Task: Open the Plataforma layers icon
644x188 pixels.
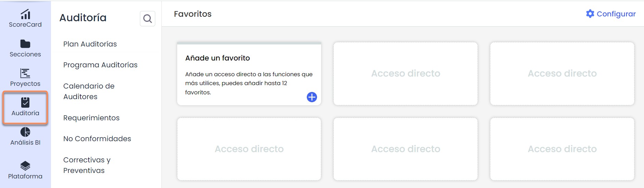Action: pyautogui.click(x=25, y=166)
